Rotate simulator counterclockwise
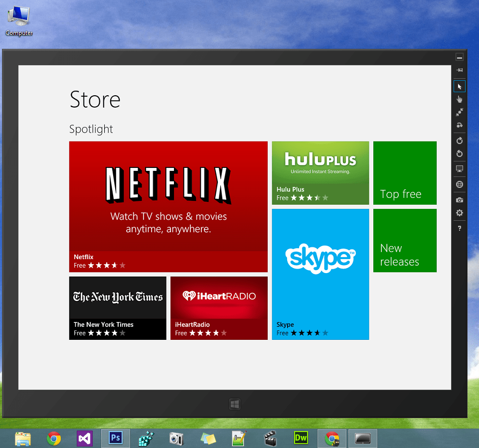 click(x=460, y=153)
